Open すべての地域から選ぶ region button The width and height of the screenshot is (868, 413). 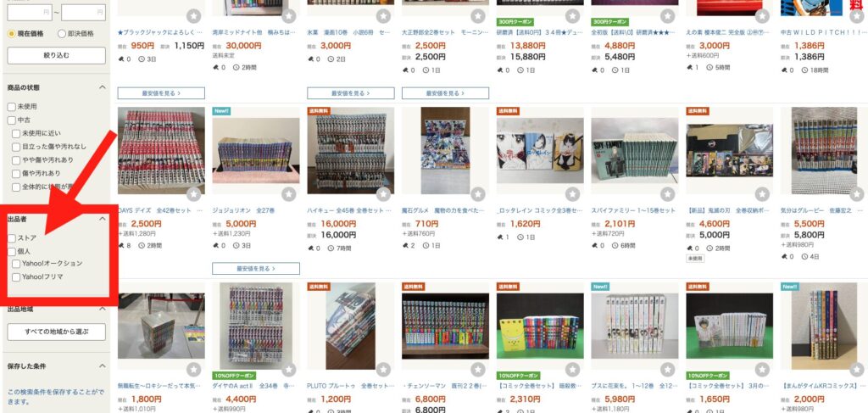[x=57, y=332]
